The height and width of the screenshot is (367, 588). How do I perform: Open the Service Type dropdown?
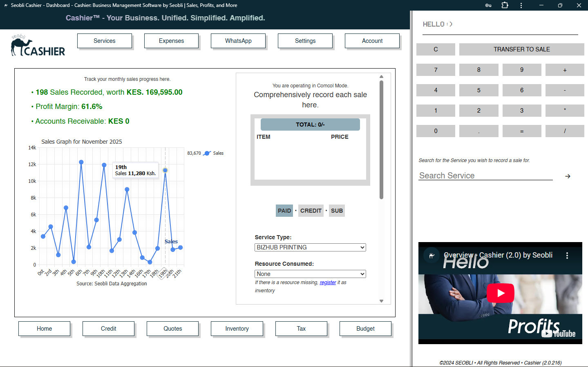[x=310, y=247]
